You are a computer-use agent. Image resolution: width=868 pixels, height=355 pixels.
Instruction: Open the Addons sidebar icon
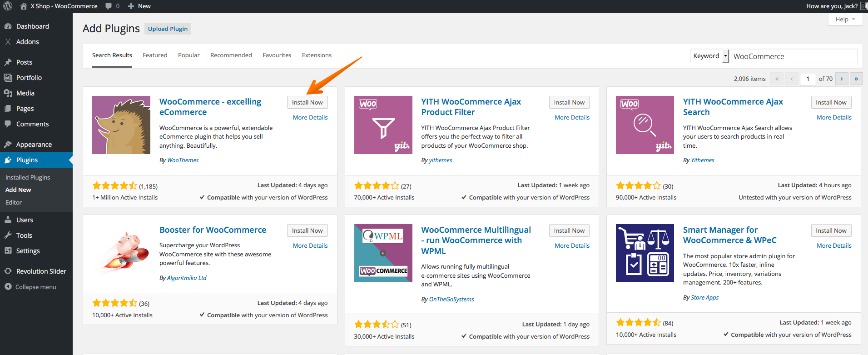8,42
